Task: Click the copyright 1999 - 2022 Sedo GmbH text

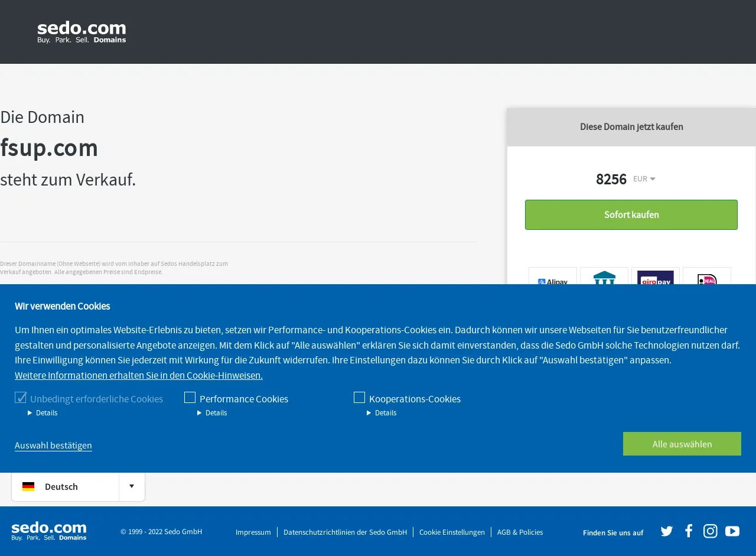Action: click(x=161, y=532)
